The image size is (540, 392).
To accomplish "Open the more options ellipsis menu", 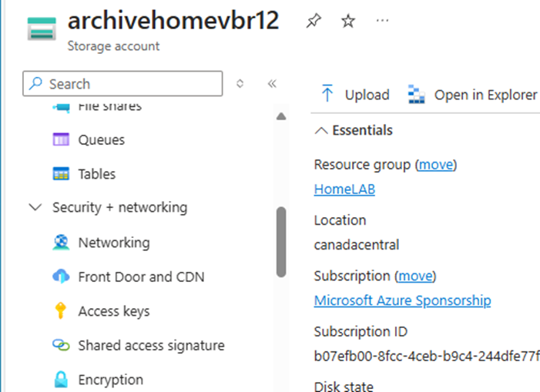I will [x=382, y=21].
